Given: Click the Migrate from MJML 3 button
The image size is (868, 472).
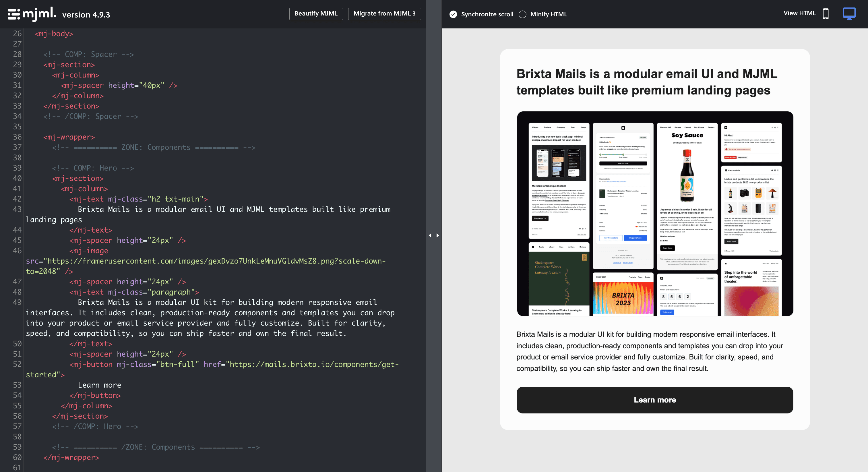Looking at the screenshot, I should coord(384,13).
